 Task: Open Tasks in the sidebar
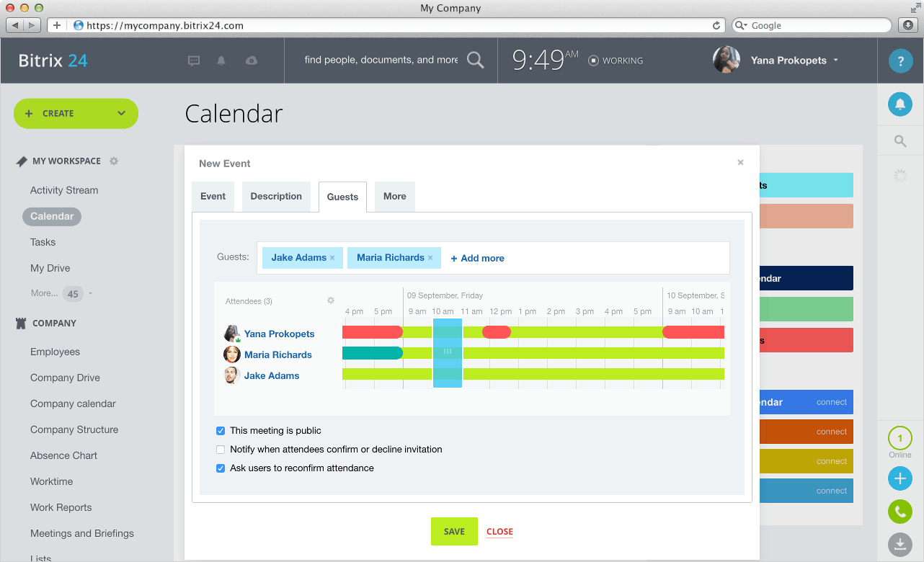click(x=43, y=242)
